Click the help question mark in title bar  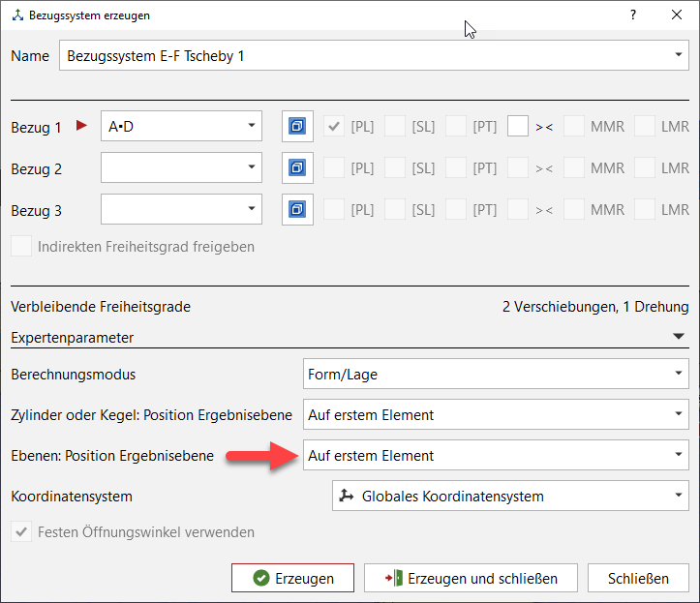coord(633,15)
